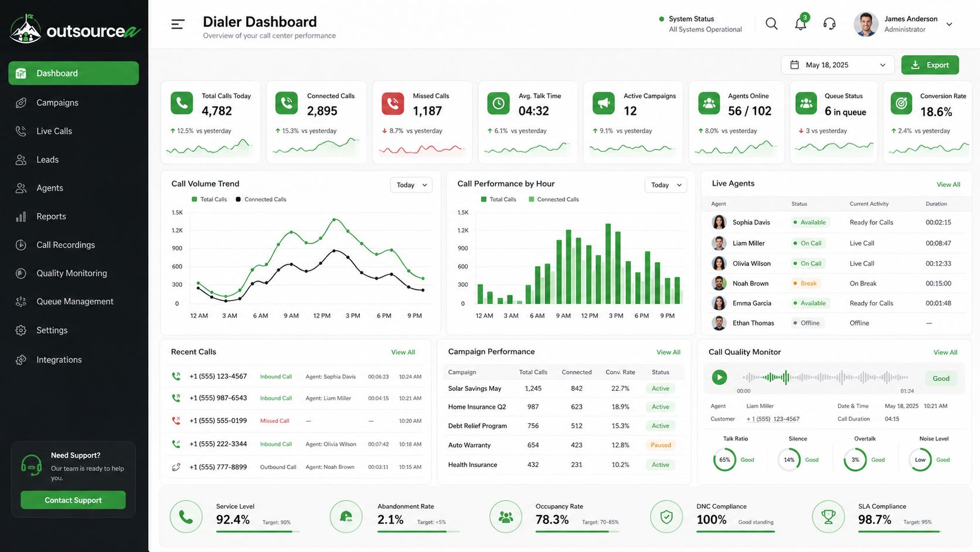Screen dimensions: 980x552
Task: Click Ethan Thomas's avatar in Live Agents
Action: [719, 323]
